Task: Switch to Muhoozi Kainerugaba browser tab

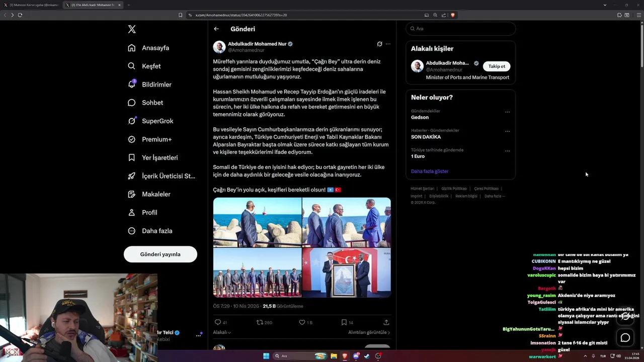Action: [x=32, y=5]
